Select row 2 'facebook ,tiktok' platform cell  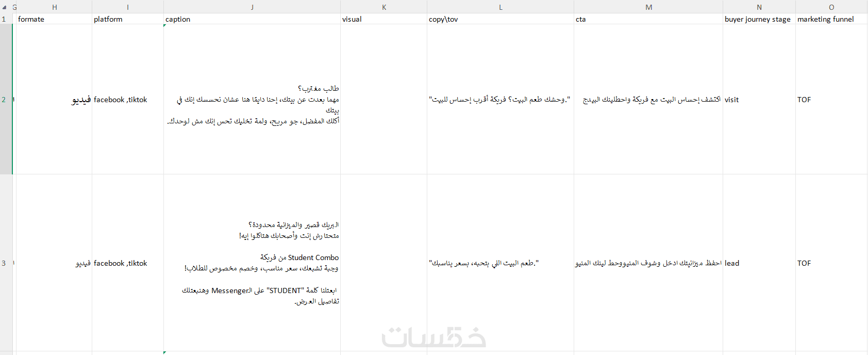click(x=128, y=100)
